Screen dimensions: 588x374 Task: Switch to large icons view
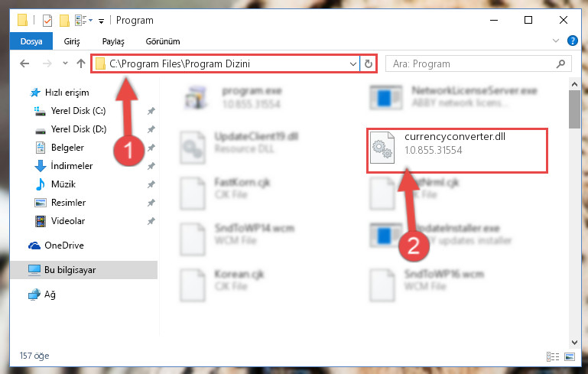[x=569, y=356]
